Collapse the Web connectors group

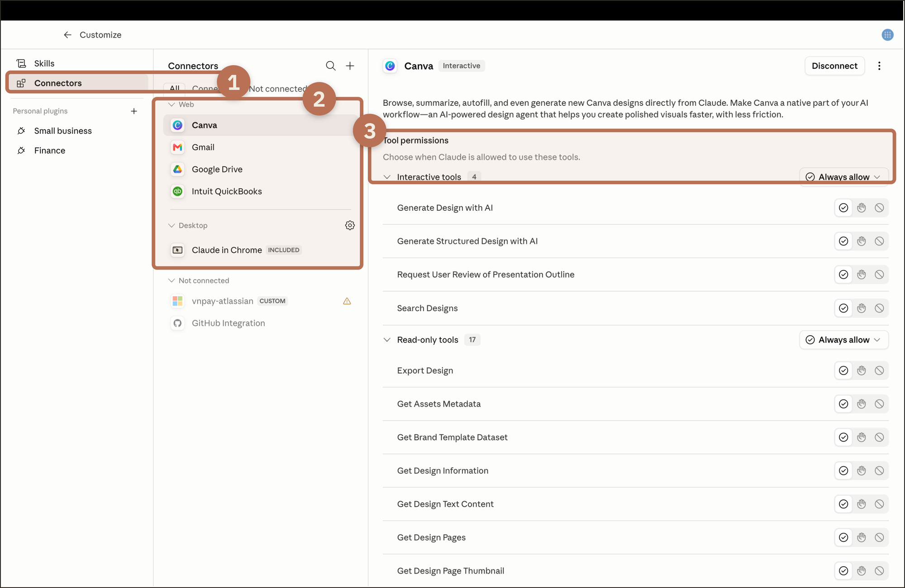tap(171, 104)
